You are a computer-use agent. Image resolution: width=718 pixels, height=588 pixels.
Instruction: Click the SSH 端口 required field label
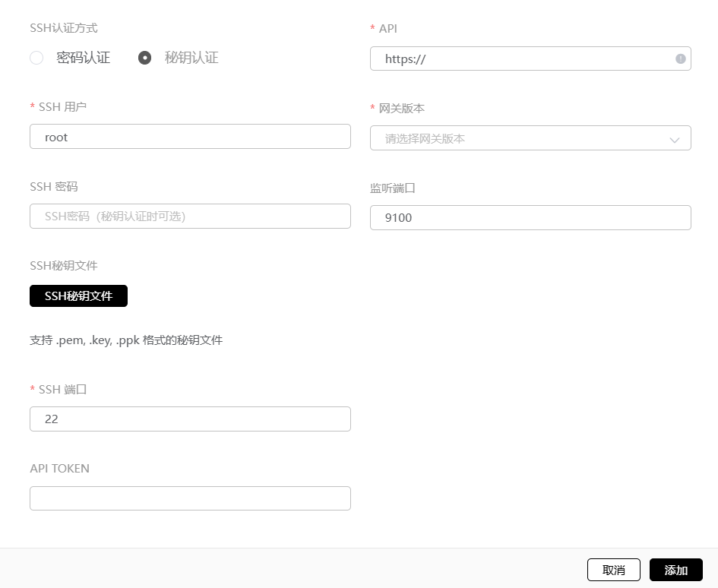62,389
